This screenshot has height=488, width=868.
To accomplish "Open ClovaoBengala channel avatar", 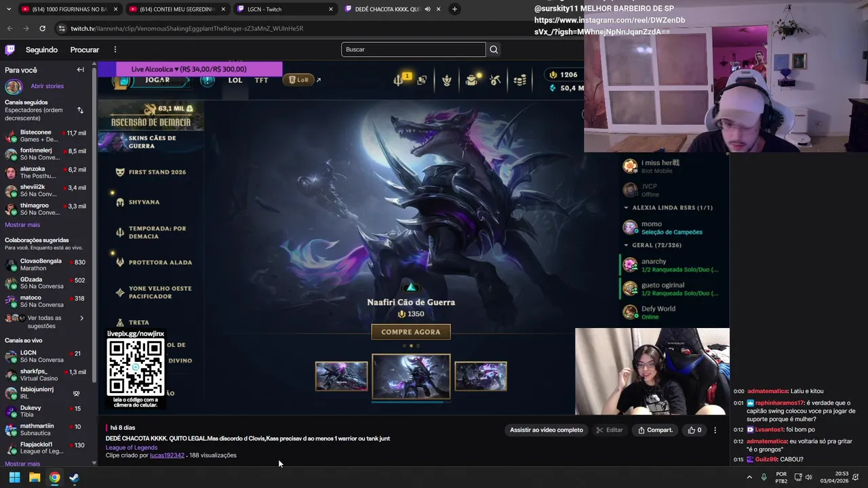I will pos(11,265).
